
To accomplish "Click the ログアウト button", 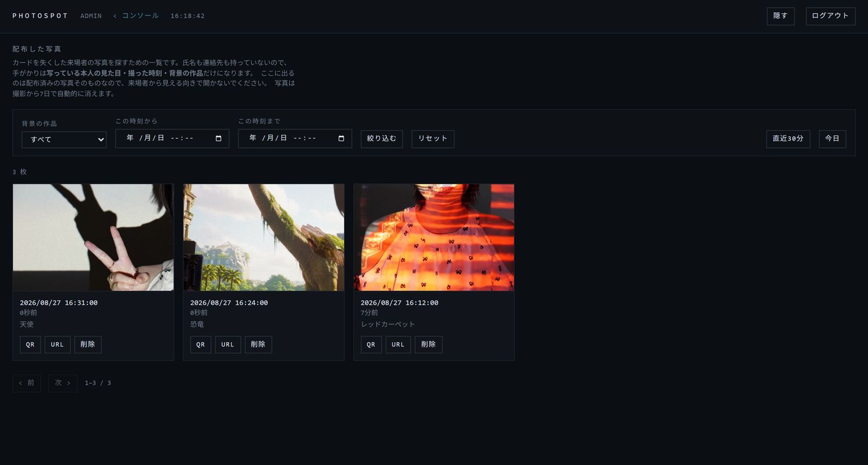I will coord(830,16).
